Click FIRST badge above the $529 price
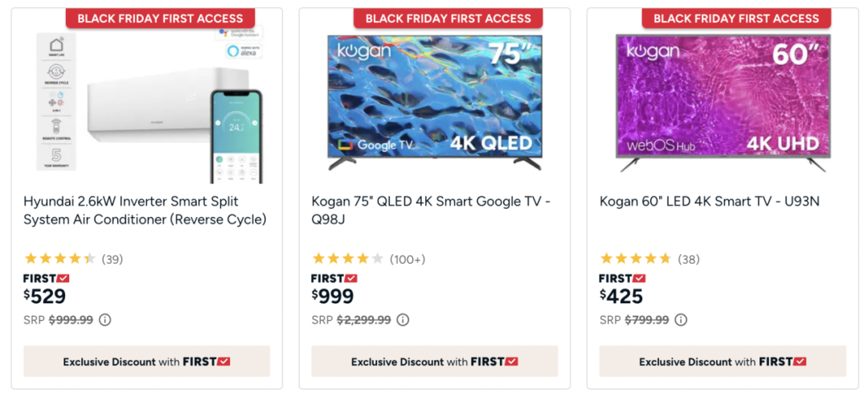868x394 pixels. [47, 278]
